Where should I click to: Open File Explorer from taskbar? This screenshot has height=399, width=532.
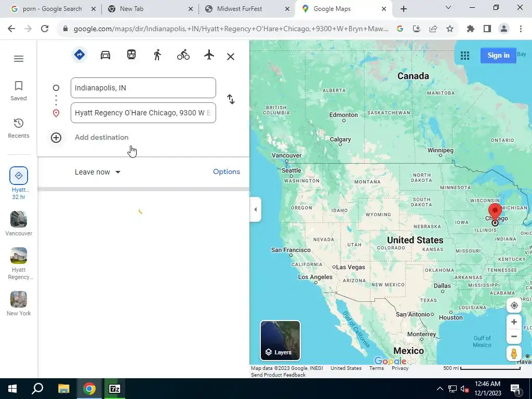point(63,389)
